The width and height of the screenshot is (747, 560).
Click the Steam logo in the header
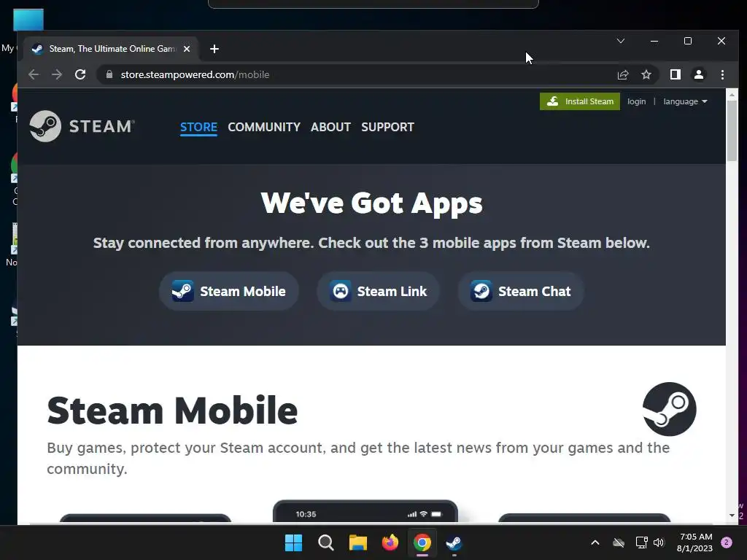[x=82, y=126]
